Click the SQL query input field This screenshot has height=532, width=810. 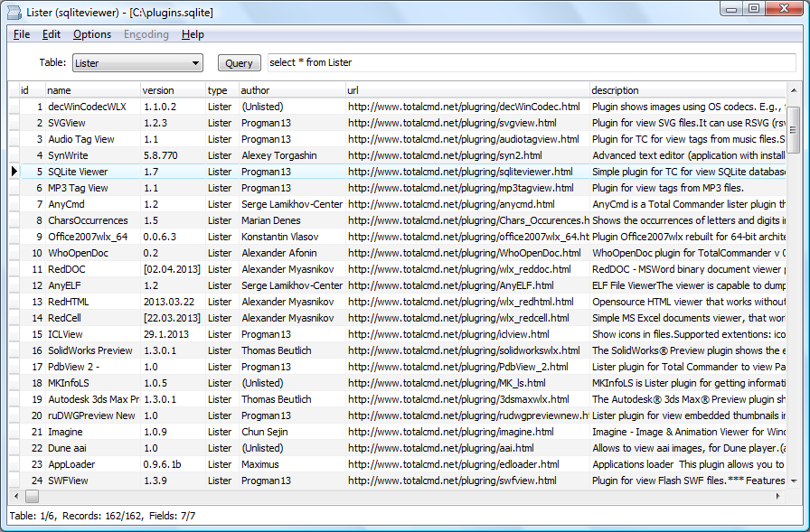[x=532, y=62]
